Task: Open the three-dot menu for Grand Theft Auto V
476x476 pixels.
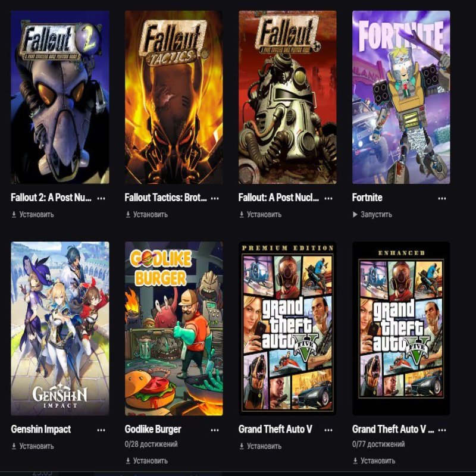Action: [328, 430]
